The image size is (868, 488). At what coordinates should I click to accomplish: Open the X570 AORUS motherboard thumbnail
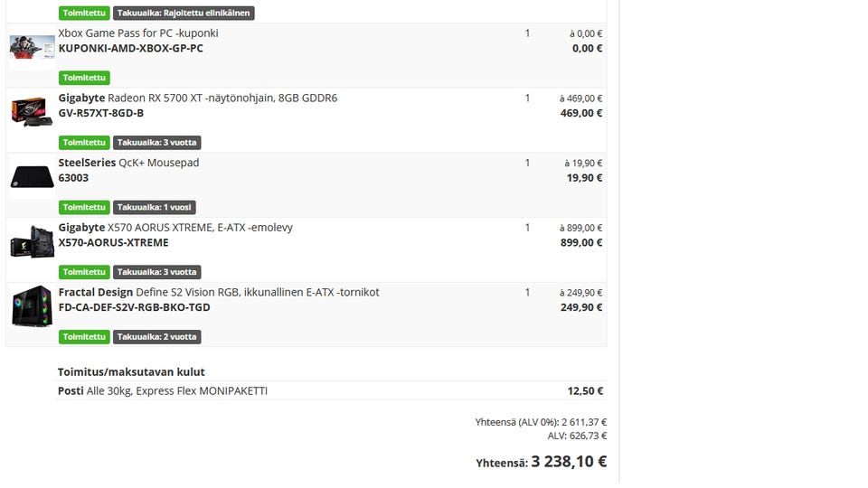coord(32,242)
